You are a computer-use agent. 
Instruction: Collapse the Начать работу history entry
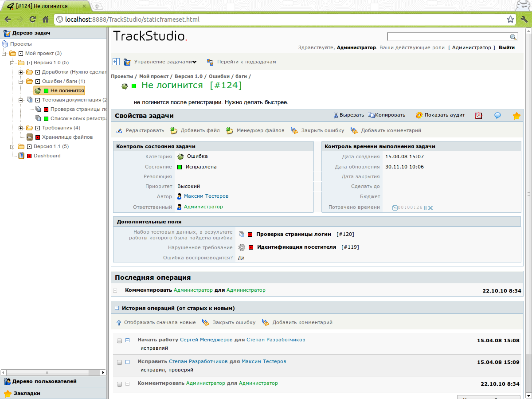tap(127, 340)
